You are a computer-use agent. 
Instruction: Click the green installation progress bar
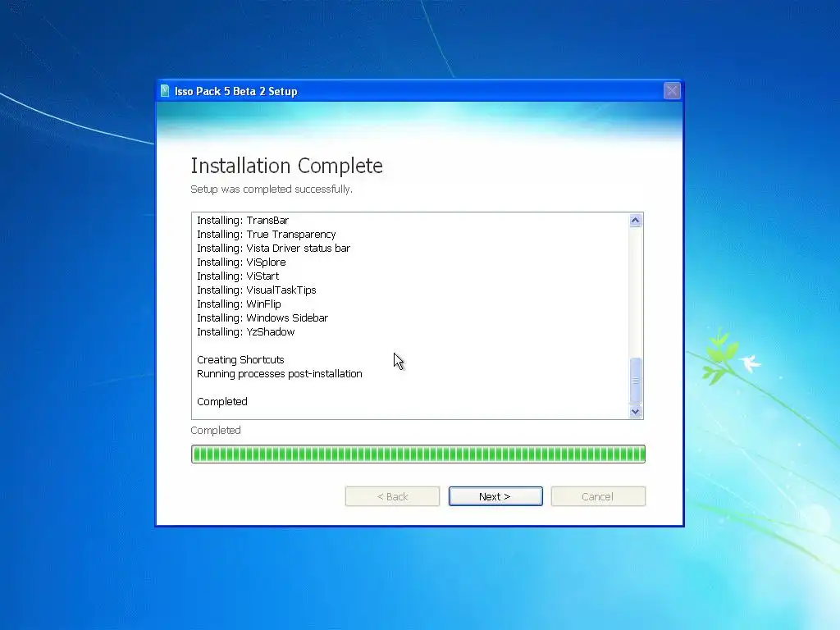point(418,454)
